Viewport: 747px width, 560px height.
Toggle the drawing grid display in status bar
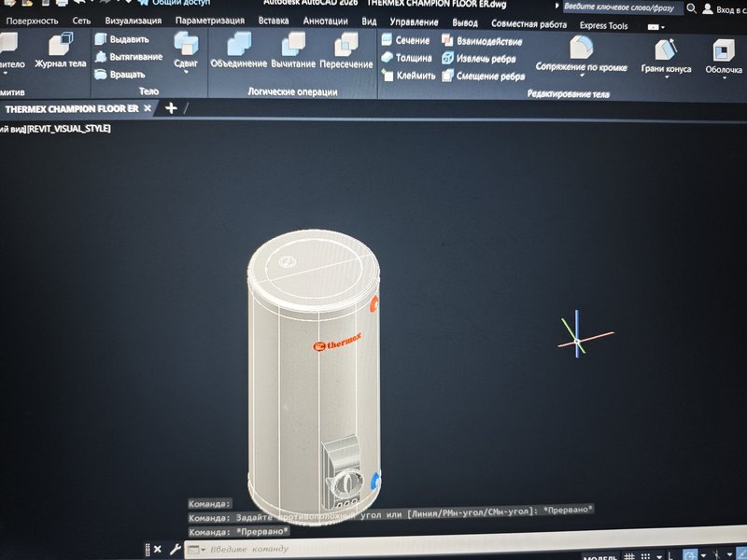point(629,556)
